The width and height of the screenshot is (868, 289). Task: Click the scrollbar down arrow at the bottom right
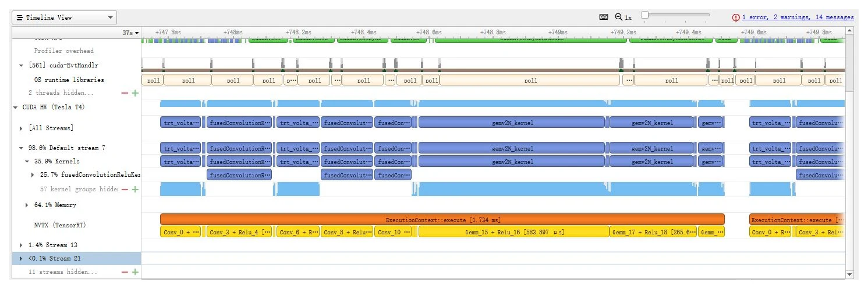pos(849,274)
